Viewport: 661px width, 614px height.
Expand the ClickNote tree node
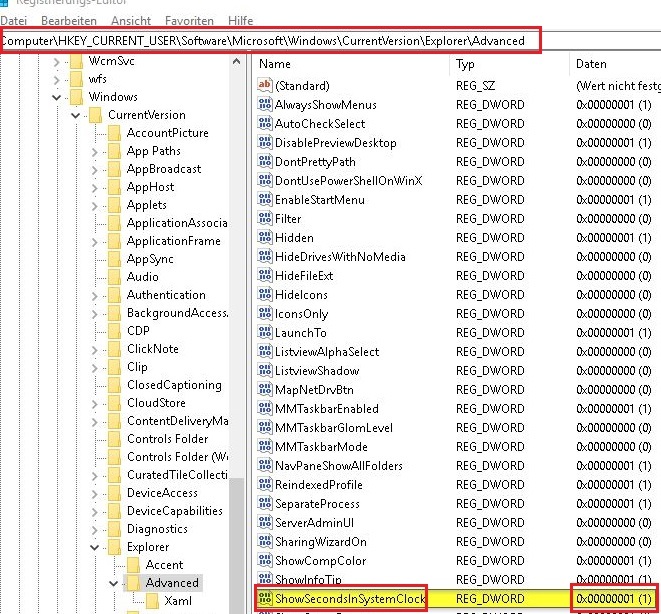[x=94, y=350]
